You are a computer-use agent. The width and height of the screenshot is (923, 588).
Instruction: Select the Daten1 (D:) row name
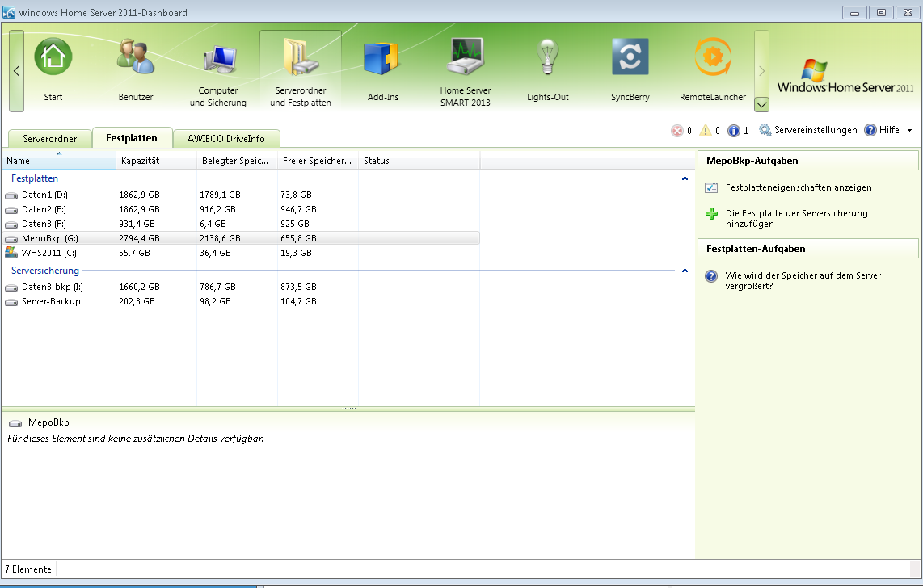44,195
